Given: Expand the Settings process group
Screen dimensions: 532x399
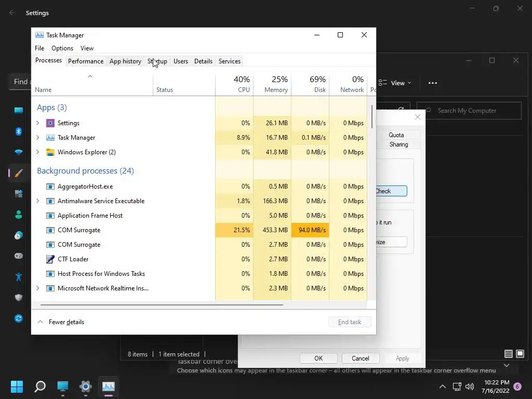Looking at the screenshot, I should [x=37, y=123].
